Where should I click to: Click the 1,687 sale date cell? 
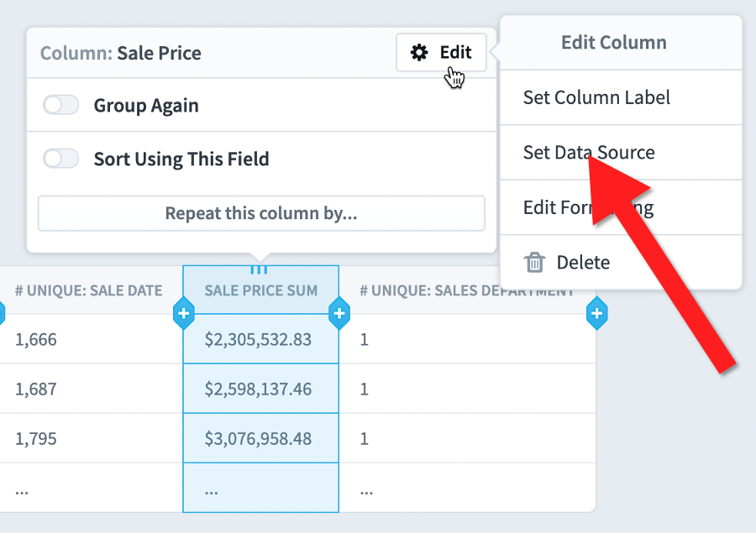[36, 389]
